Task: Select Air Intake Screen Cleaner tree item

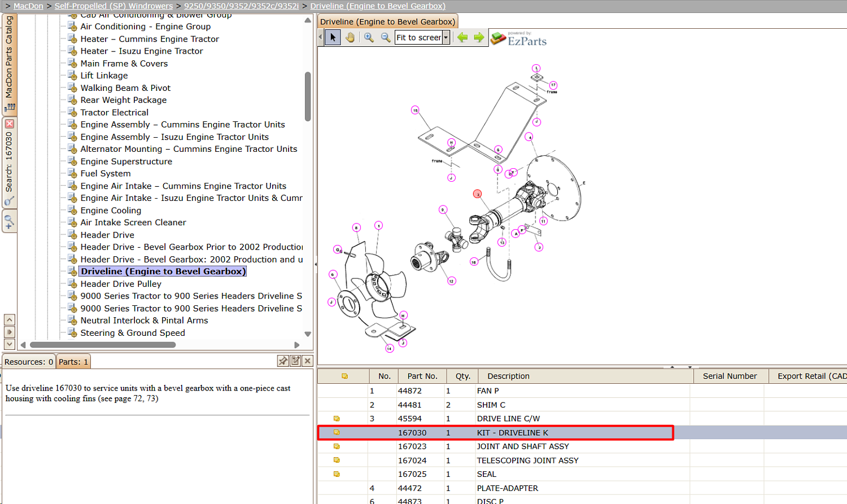Action: coord(133,222)
